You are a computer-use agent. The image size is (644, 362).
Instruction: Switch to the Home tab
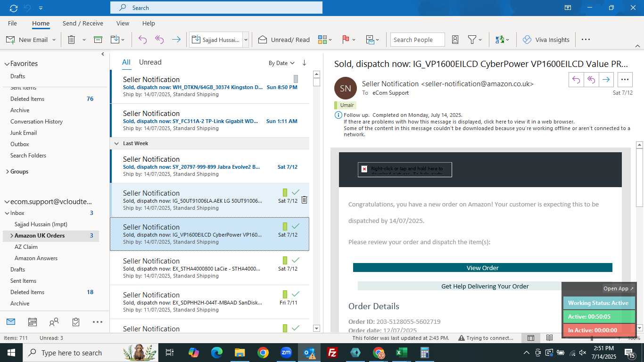tap(41, 23)
